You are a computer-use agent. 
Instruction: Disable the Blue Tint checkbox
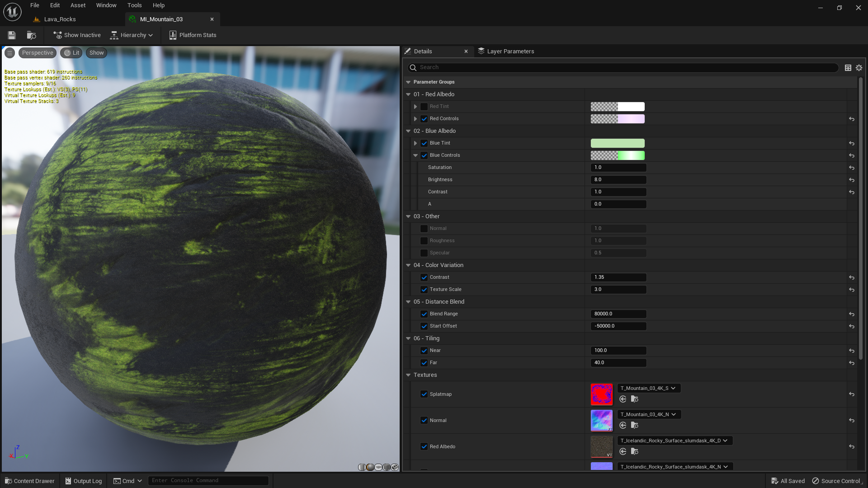click(424, 143)
